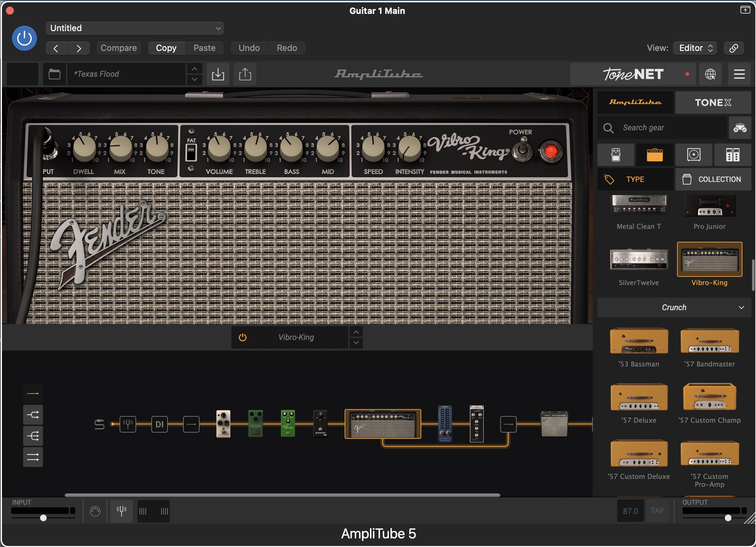This screenshot has width=756, height=547.
Task: Open the ToneNET panel button
Action: (633, 74)
